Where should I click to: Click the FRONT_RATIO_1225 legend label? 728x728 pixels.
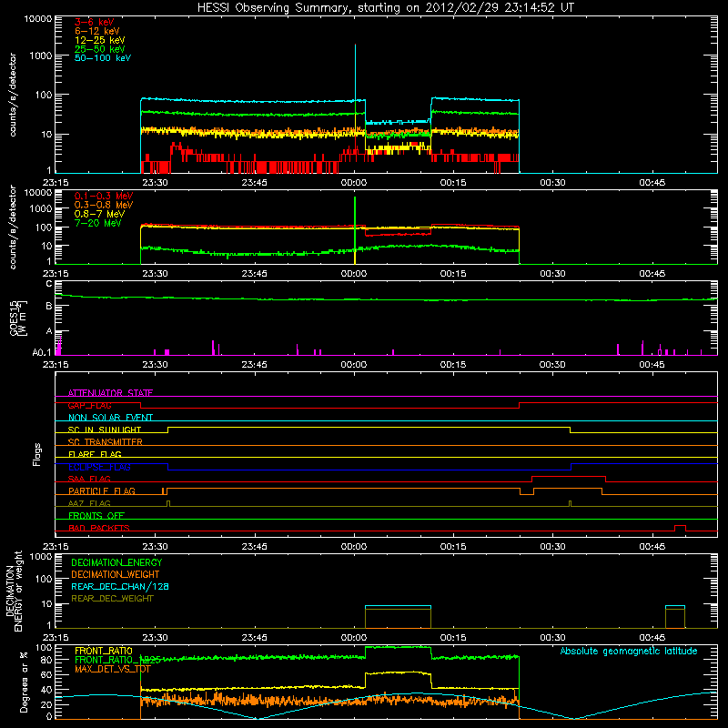click(x=118, y=660)
